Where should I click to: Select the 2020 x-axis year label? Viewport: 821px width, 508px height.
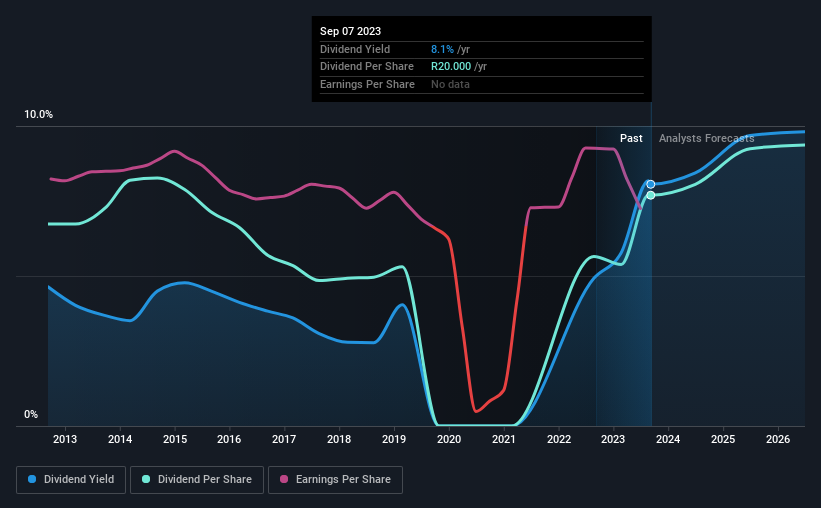click(x=449, y=439)
